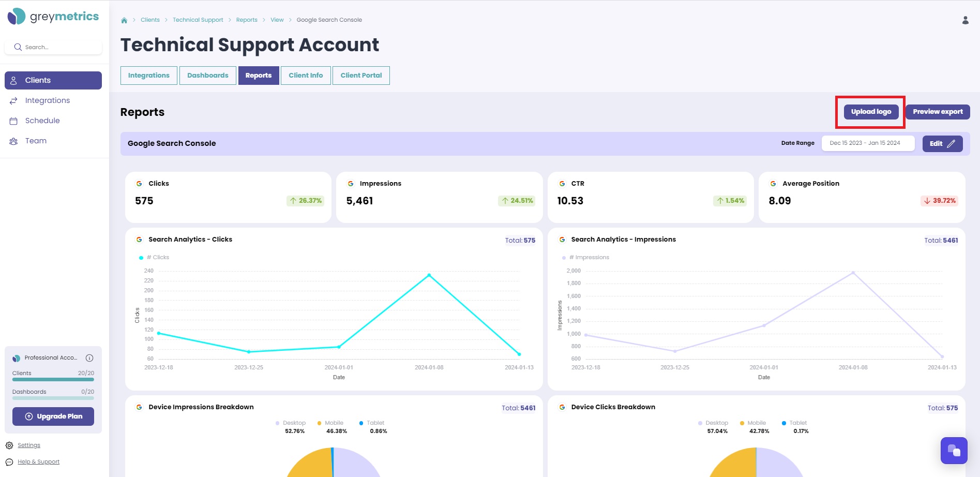Click the home breadcrumb icon
This screenshot has width=980, height=477.
tap(124, 20)
